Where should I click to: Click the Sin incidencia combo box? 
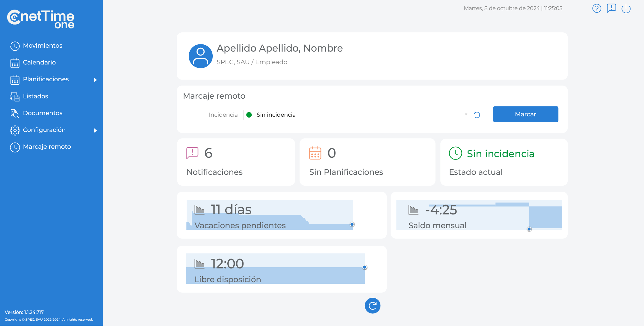[362, 115]
